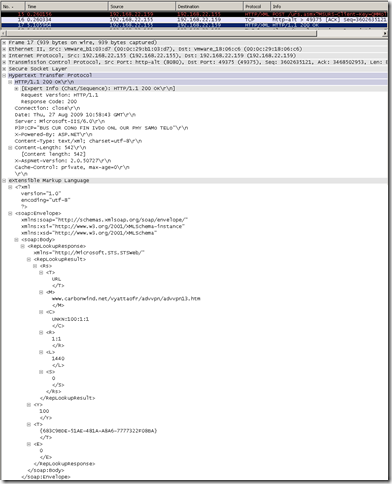
Task: Select the Content-Type: text/xml line
Action: 78,141
